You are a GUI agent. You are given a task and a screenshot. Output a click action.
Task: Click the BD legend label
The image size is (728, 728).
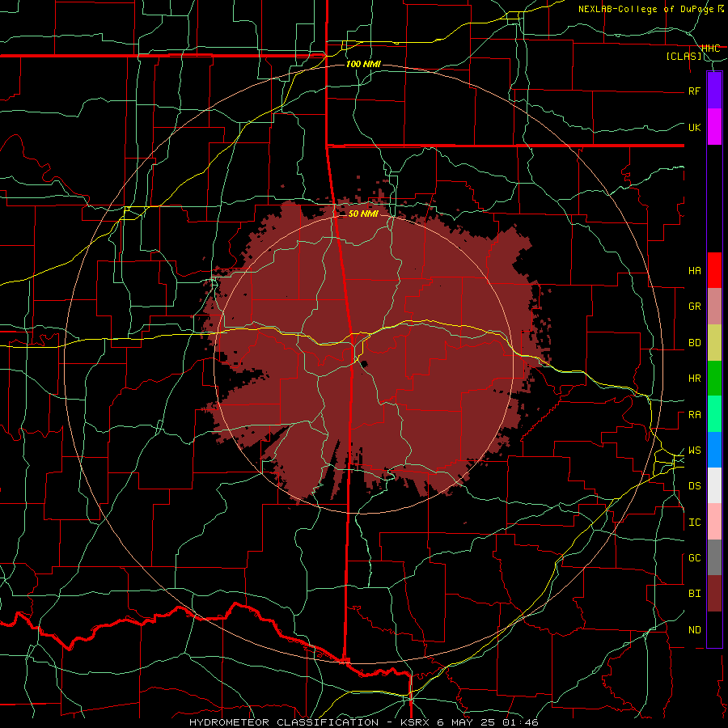coord(694,343)
